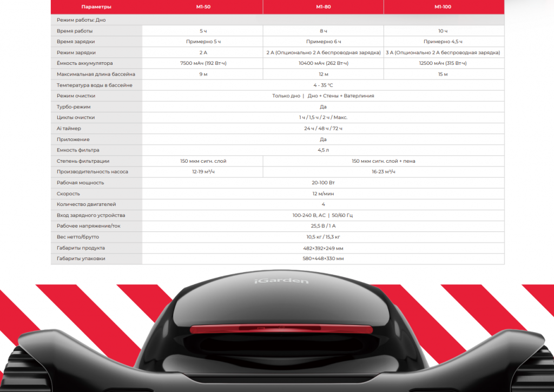Select the M1-50 column header
554x392 pixels.
203,6
